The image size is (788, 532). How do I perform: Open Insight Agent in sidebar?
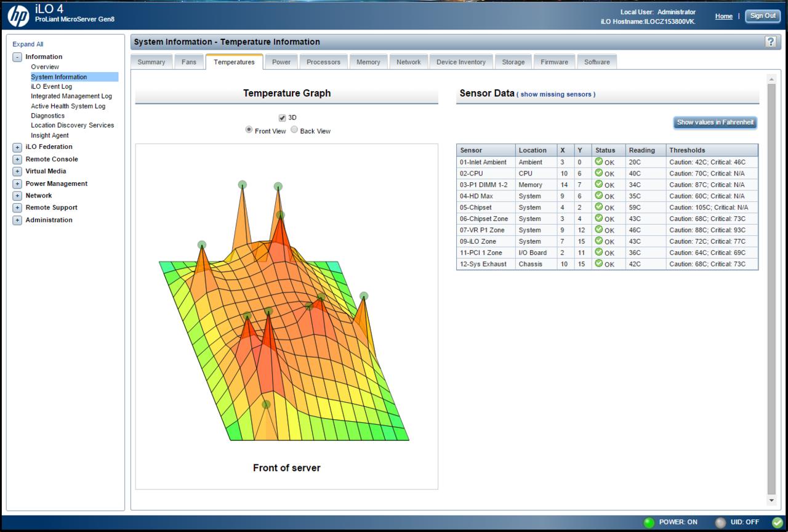click(x=50, y=135)
